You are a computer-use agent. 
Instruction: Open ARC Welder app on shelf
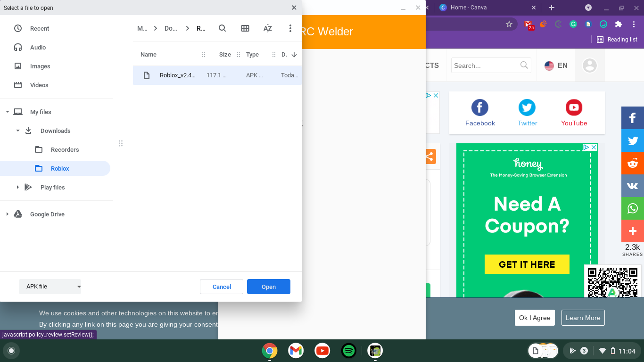[375, 351]
